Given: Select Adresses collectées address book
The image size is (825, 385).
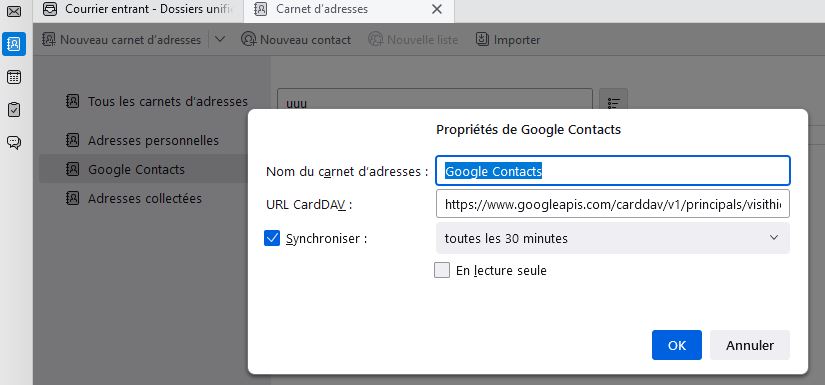Looking at the screenshot, I should click(x=143, y=198).
